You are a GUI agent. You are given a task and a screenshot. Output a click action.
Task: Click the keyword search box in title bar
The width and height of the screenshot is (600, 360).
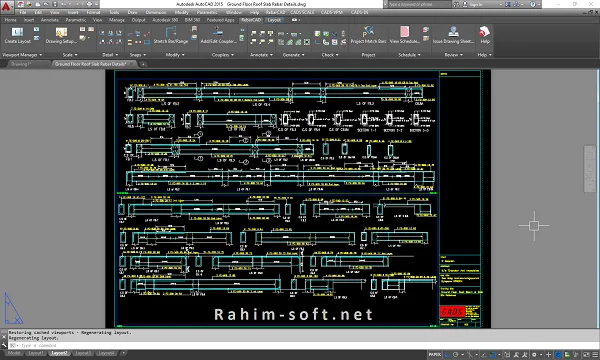click(x=419, y=4)
